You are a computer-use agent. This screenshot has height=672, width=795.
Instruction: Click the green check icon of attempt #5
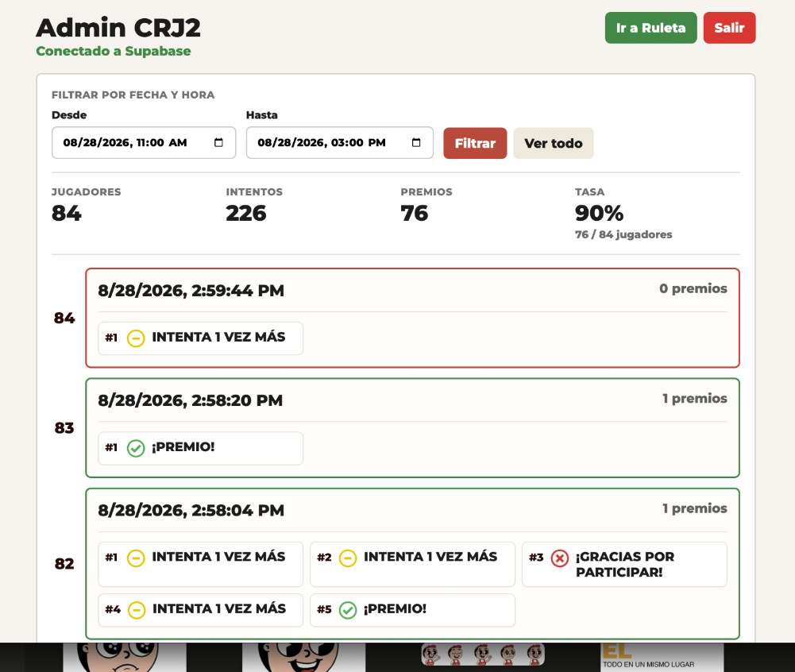coord(348,609)
